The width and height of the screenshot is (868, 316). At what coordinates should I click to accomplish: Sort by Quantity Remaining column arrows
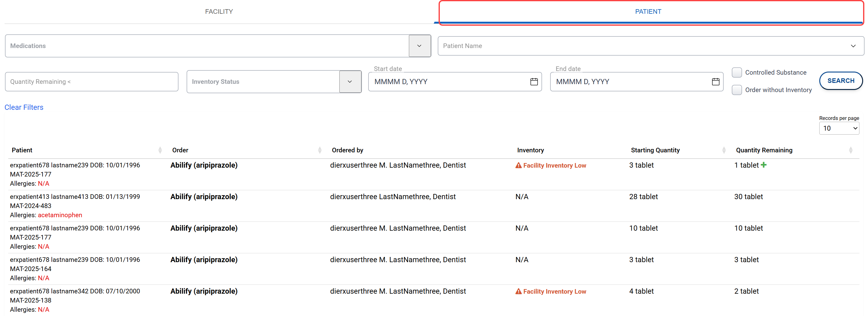point(851,150)
